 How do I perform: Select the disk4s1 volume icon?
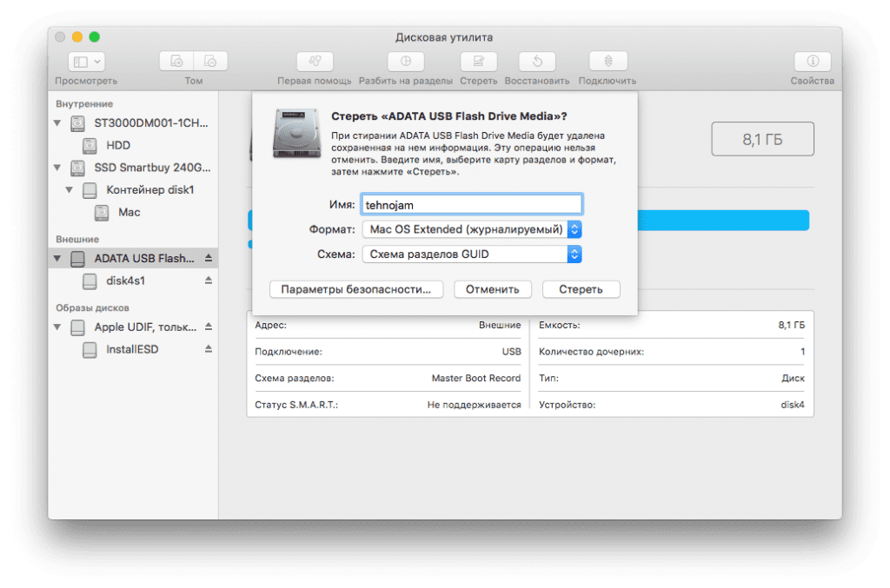[x=90, y=281]
